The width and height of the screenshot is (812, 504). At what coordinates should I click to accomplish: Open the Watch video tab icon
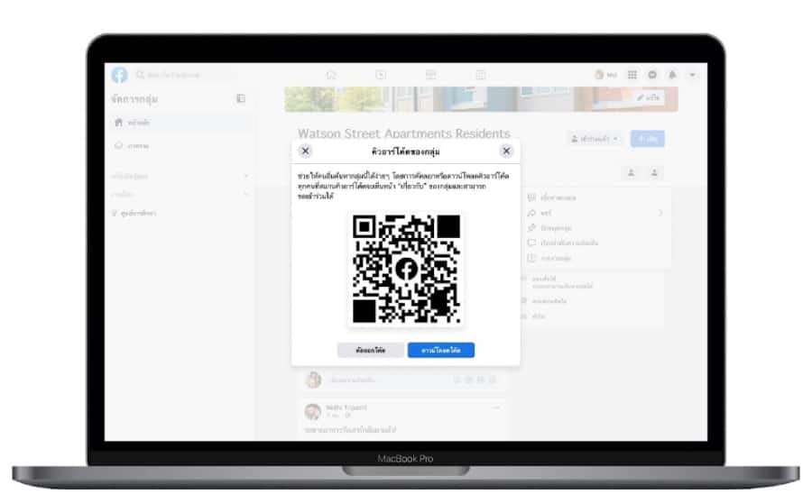coord(381,75)
